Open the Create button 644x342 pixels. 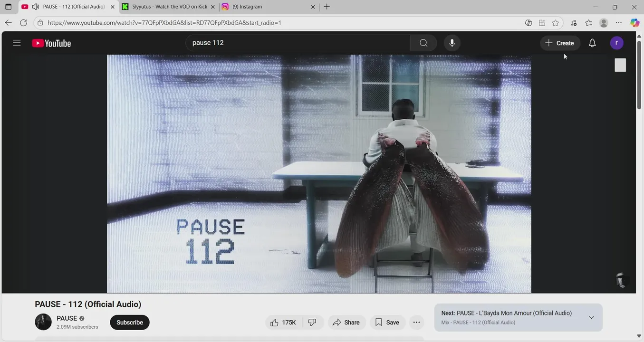[x=560, y=43]
